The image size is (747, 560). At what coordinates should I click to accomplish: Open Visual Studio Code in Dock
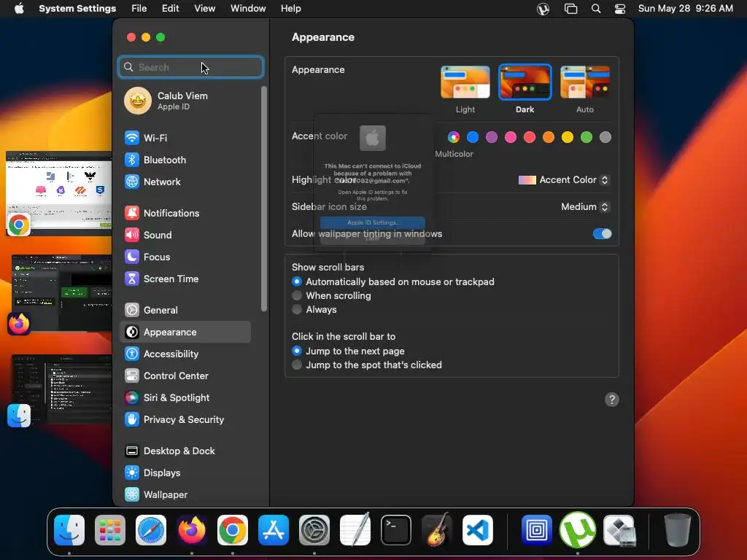(477, 530)
